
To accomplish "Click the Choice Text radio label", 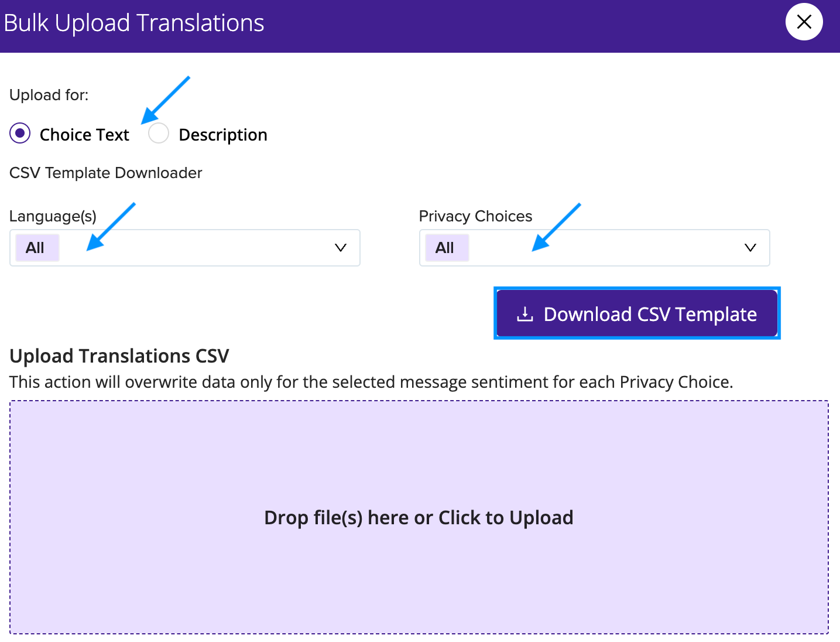I will click(x=84, y=135).
